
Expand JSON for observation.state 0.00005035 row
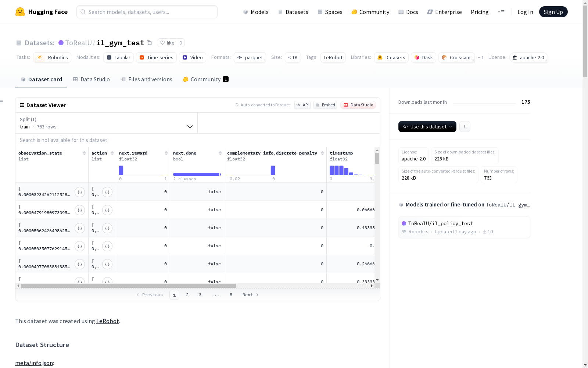tap(80, 246)
